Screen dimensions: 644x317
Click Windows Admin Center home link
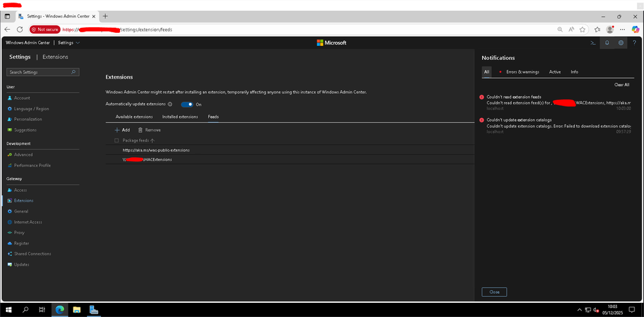coord(28,43)
